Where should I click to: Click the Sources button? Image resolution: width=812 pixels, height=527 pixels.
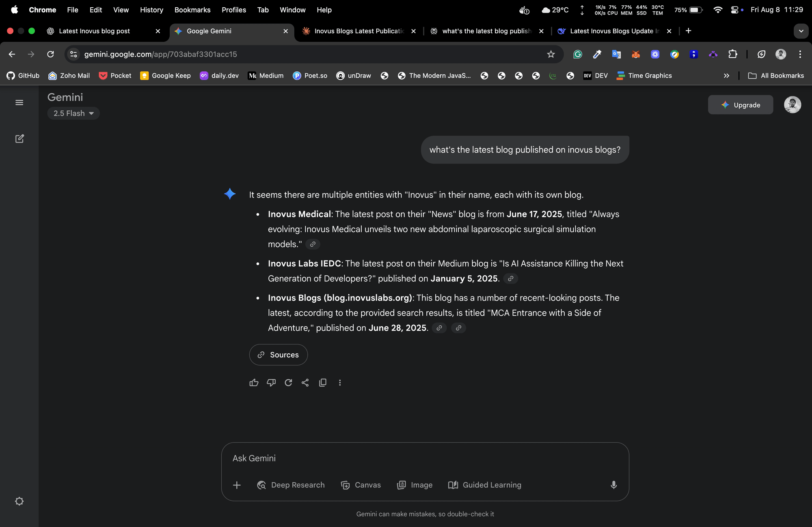(x=278, y=355)
